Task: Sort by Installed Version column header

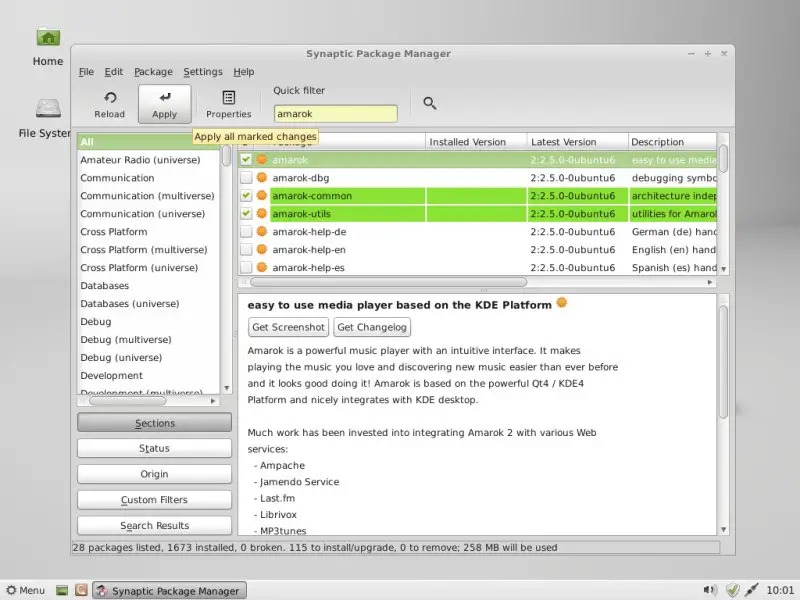Action: 475,142
